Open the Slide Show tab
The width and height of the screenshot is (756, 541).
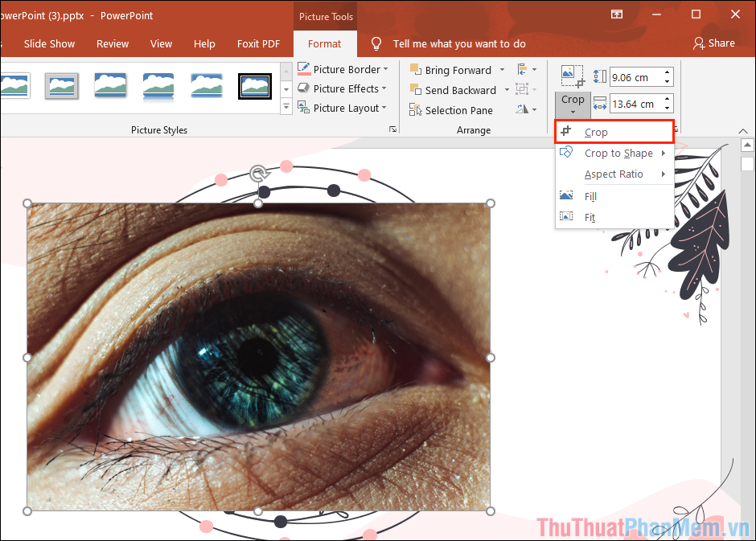point(49,44)
